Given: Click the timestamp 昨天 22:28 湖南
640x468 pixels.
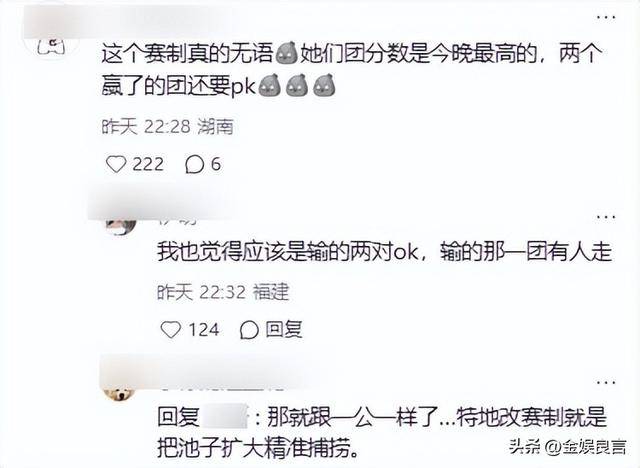Looking at the screenshot, I should (x=167, y=127).
